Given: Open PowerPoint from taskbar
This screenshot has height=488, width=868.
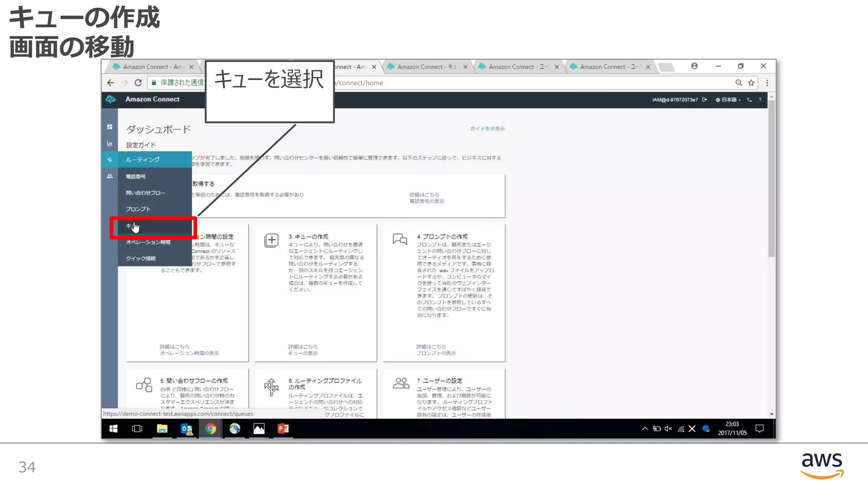Looking at the screenshot, I should [283, 429].
